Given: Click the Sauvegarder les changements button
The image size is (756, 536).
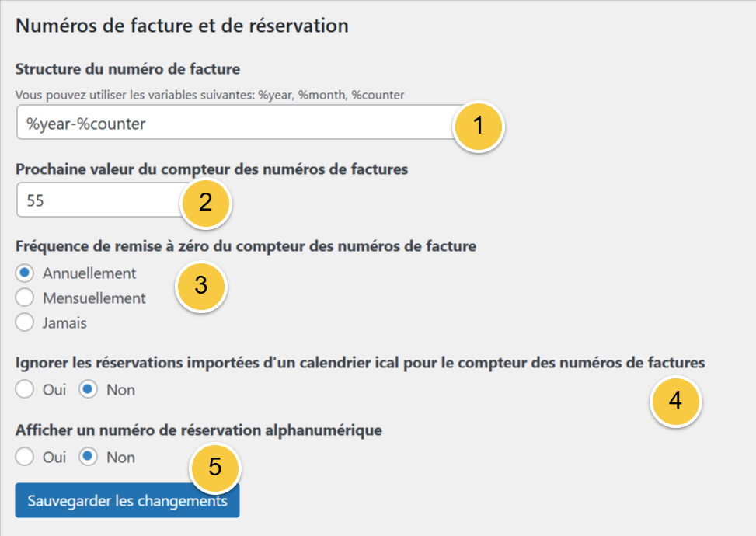Looking at the screenshot, I should (127, 502).
